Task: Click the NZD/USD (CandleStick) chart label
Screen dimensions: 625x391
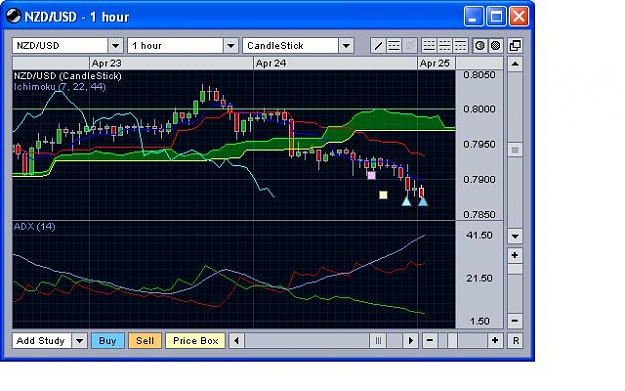Action: pos(68,76)
